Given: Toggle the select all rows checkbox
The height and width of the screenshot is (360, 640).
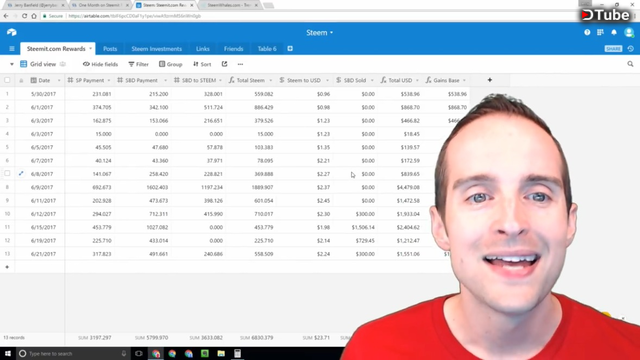Looking at the screenshot, I should coord(7,80).
